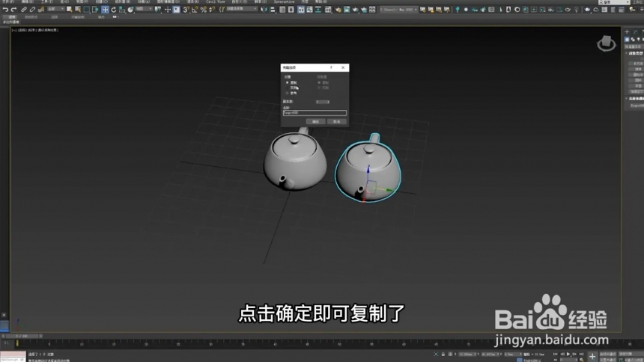644x362 pixels.
Task: Activate Select and Scale tool
Action: [122, 10]
